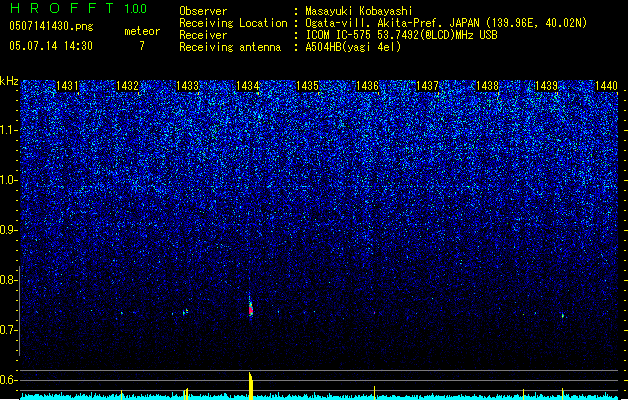Click time marker 1437

[x=427, y=85]
